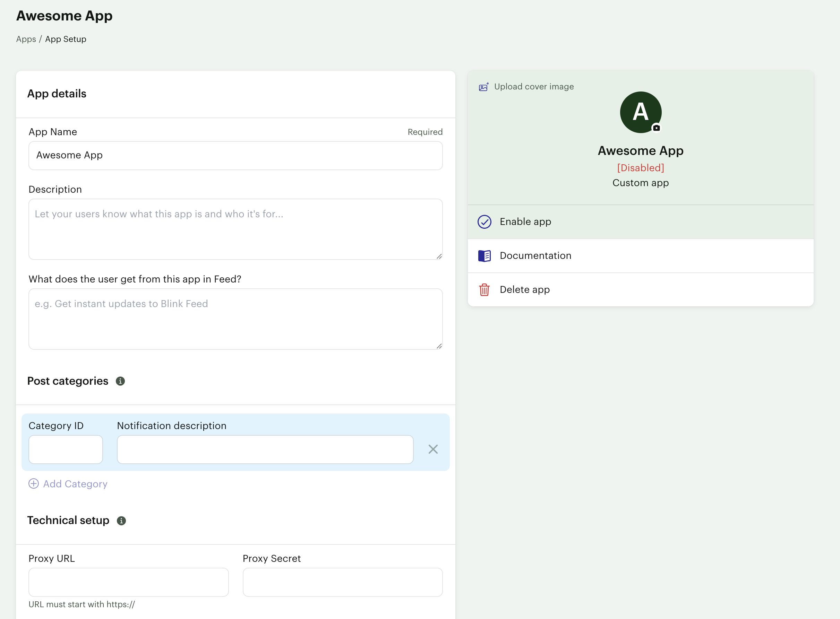The width and height of the screenshot is (840, 619).
Task: Click the Upload cover image label
Action: 534,87
